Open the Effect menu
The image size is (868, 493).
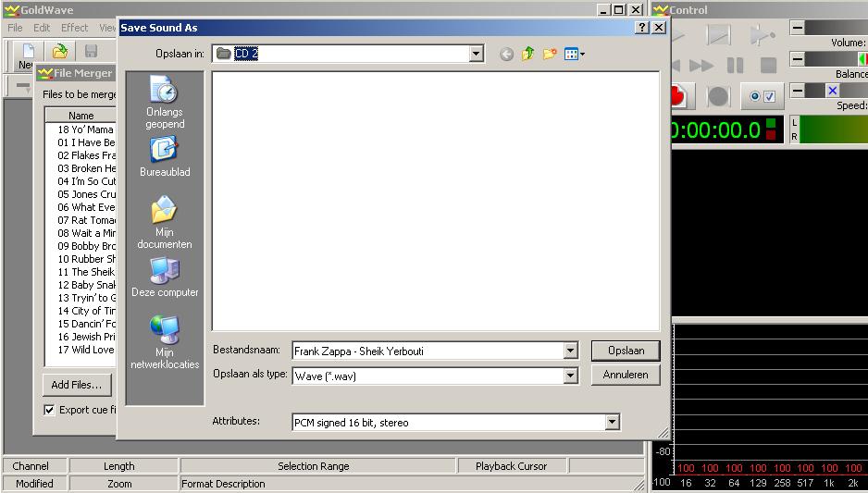(x=74, y=28)
